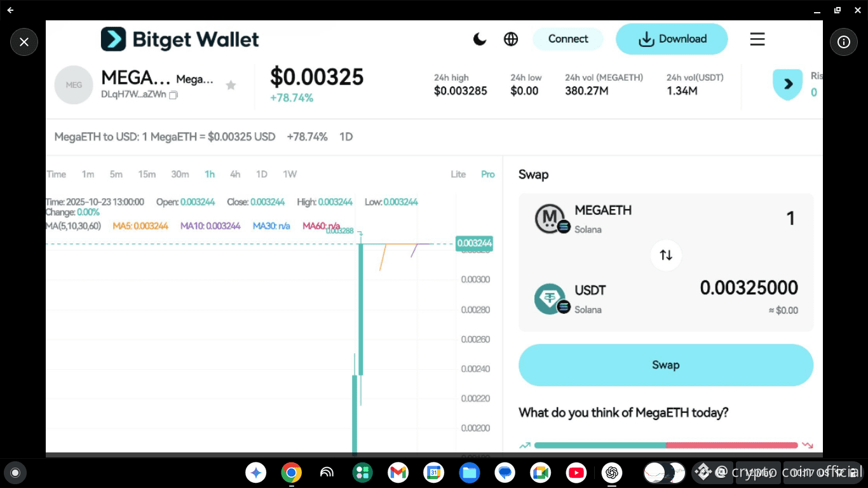This screenshot has width=868, height=488.
Task: Select the 1W chart interval
Action: (290, 174)
